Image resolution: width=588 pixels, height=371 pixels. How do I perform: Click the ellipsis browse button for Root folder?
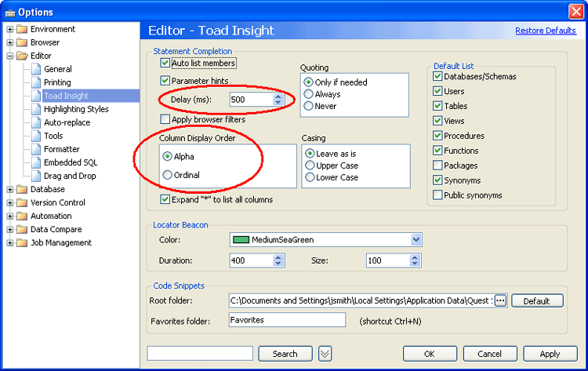click(x=500, y=300)
